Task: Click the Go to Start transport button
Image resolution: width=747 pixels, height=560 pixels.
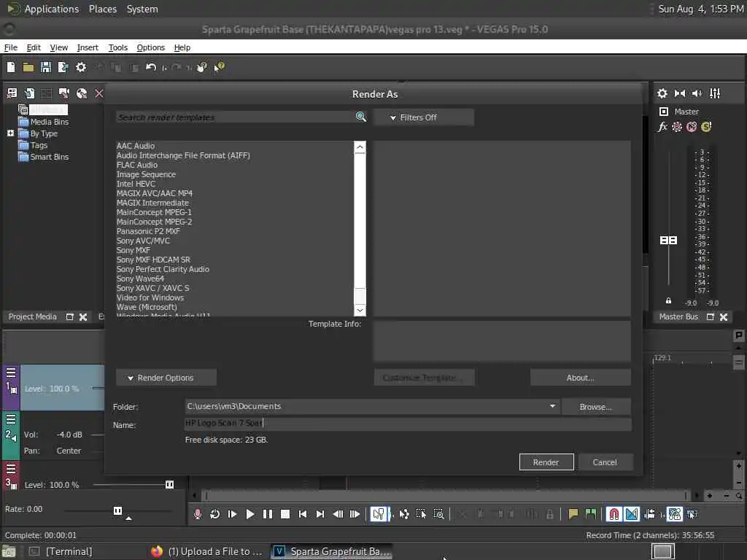Action: 302,514
